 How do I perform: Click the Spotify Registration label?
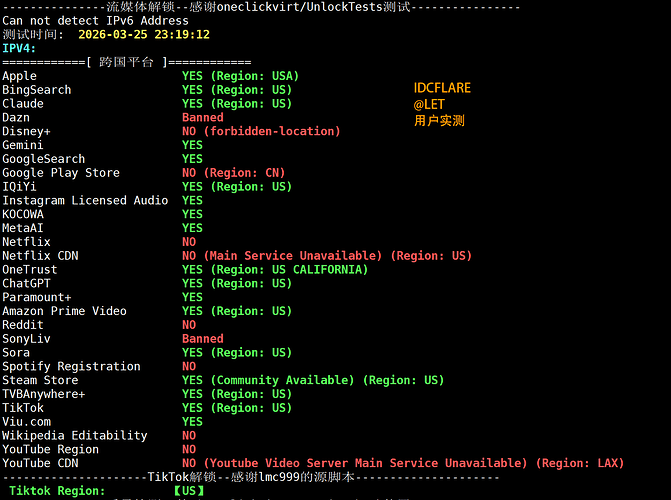click(x=71, y=366)
